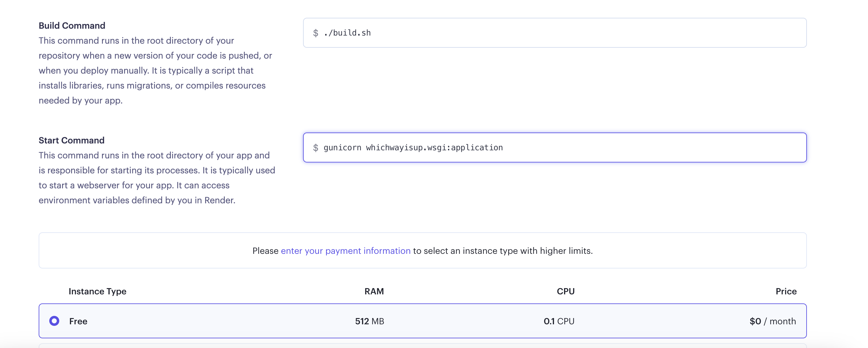The height and width of the screenshot is (348, 868).
Task: Click the word Please in payment notice
Action: click(x=265, y=251)
